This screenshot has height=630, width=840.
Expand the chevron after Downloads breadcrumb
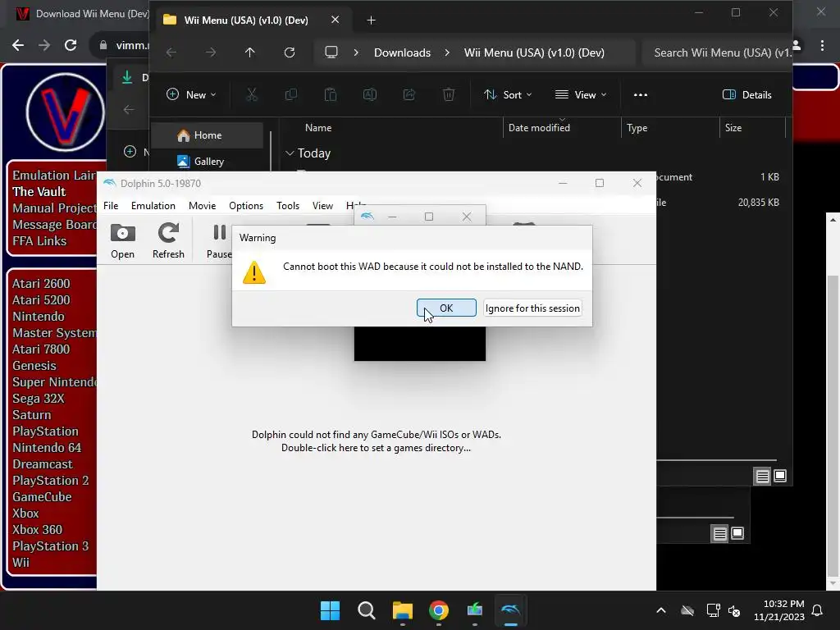click(447, 52)
